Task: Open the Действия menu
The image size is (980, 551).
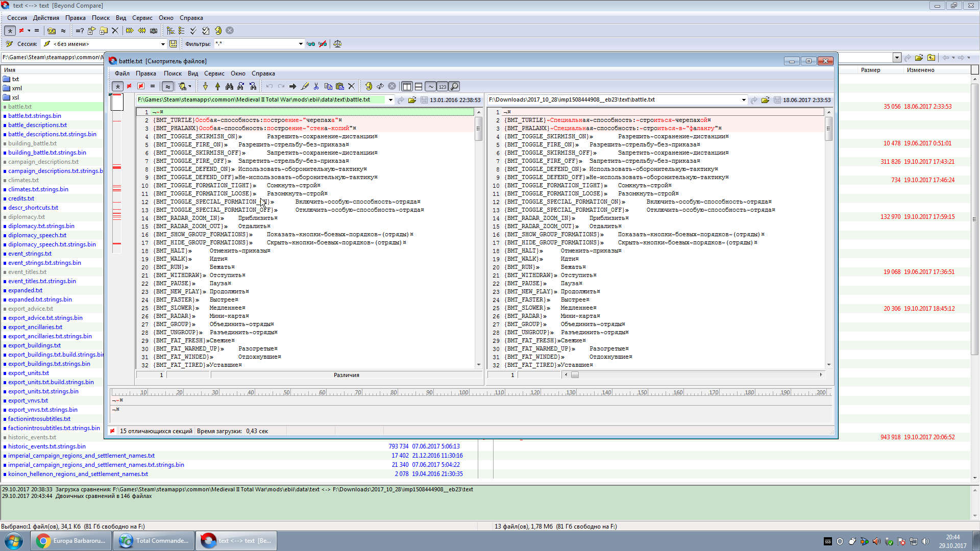Action: (46, 18)
